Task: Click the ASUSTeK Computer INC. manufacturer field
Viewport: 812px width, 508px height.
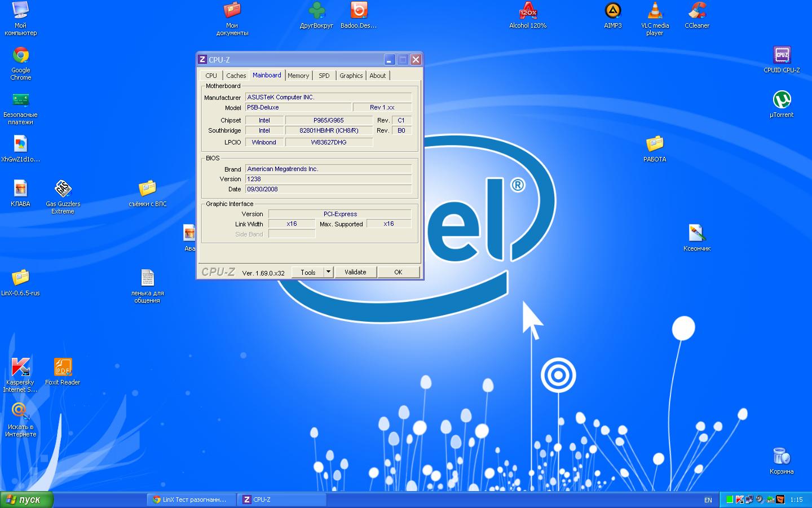Action: 329,97
